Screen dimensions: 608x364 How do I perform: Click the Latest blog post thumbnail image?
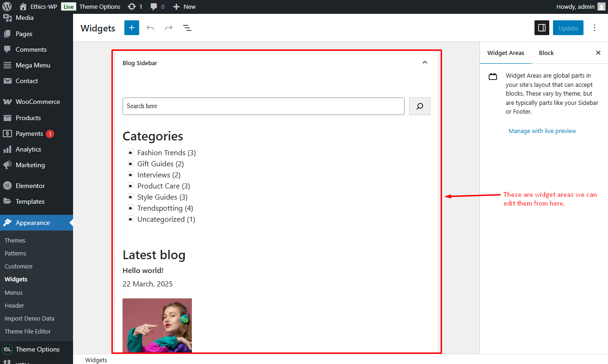click(x=157, y=326)
